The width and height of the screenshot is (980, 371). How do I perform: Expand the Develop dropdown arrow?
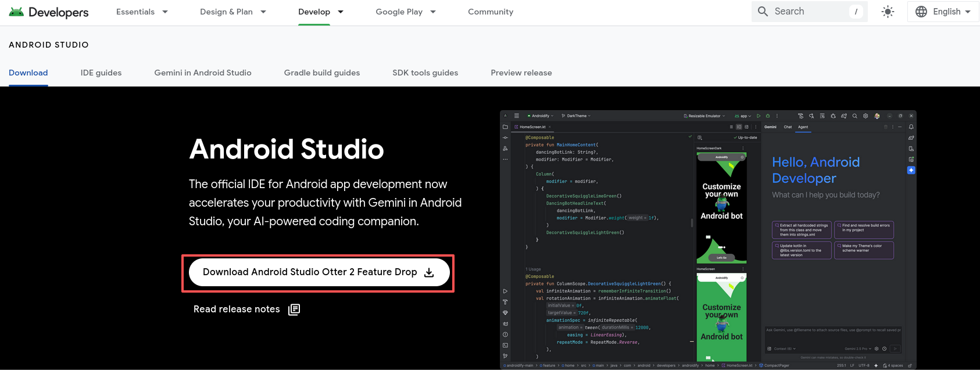pyautogui.click(x=341, y=12)
